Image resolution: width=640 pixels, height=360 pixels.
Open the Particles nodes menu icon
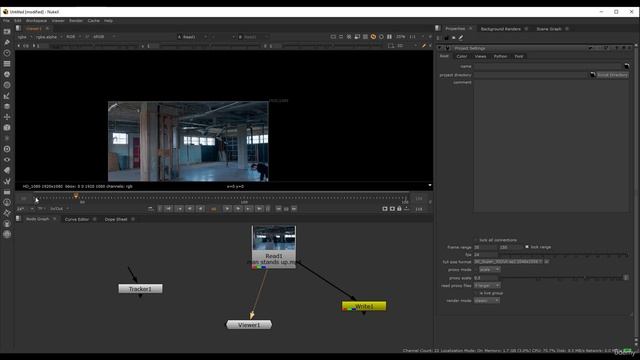point(7,138)
